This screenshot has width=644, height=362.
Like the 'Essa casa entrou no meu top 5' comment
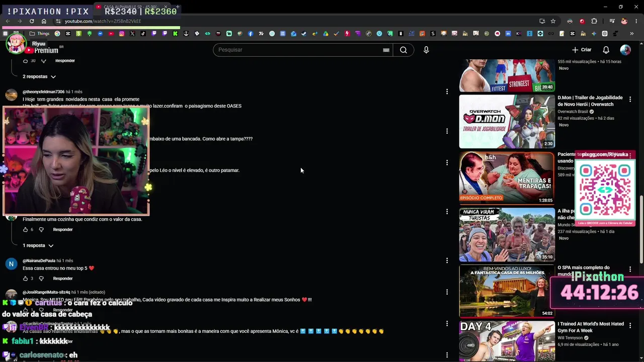pyautogui.click(x=25, y=279)
